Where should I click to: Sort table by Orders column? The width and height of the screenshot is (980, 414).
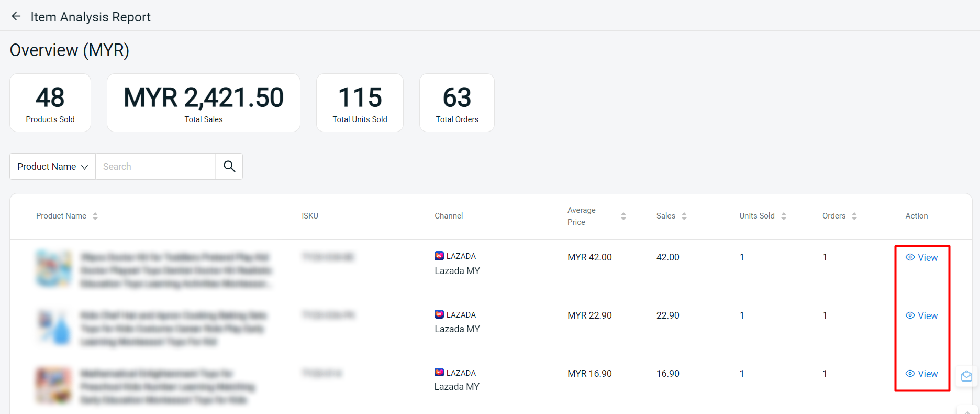tap(854, 216)
